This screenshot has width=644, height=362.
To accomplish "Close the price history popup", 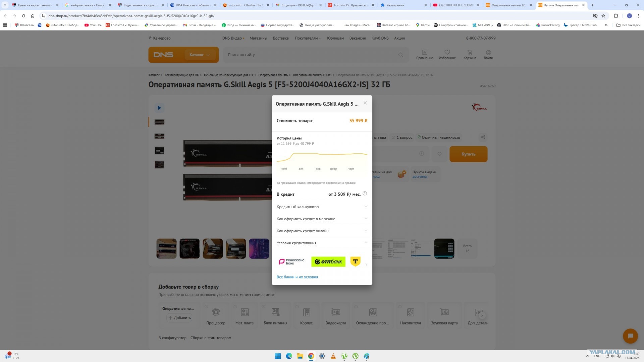I will click(365, 103).
